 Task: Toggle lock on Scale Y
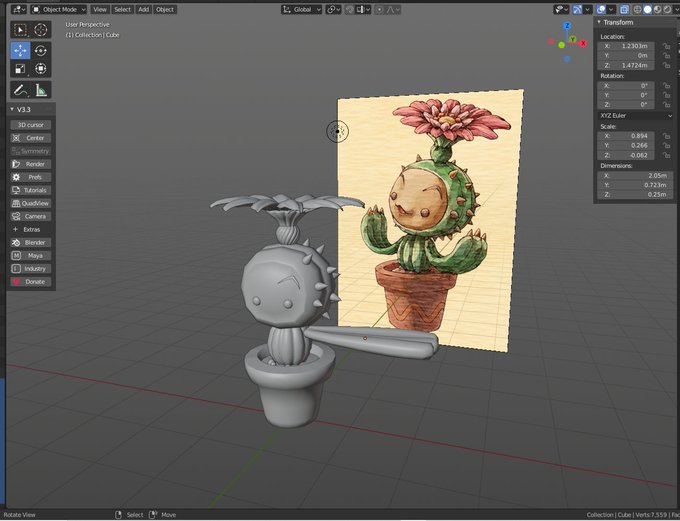point(666,145)
